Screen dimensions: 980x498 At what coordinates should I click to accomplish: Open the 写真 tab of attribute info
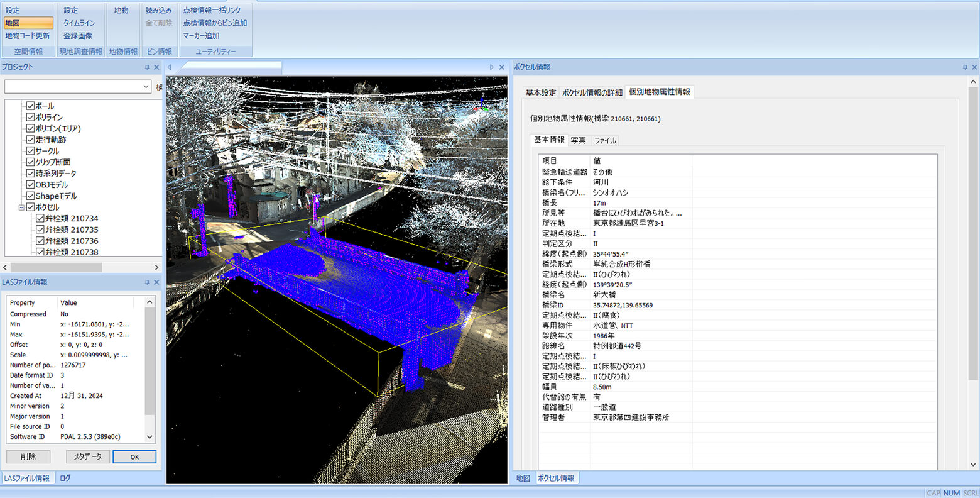(x=578, y=140)
